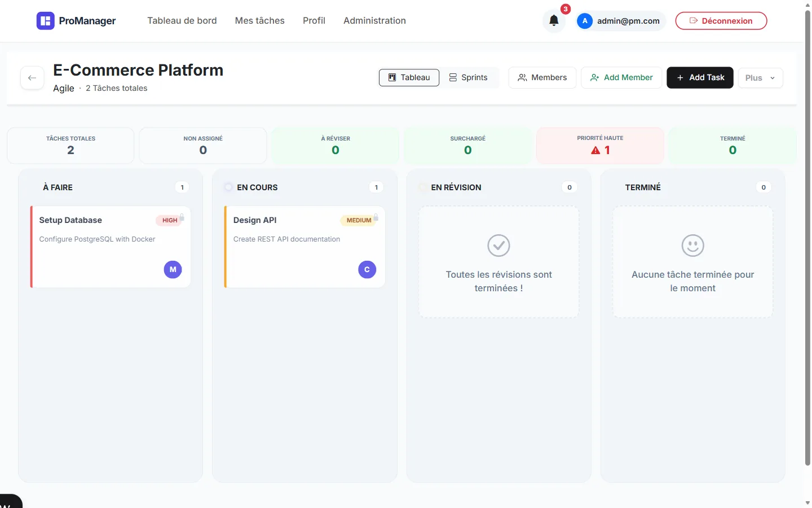Click the À FAIRE count badge
Image resolution: width=812 pixels, height=508 pixels.
[182, 187]
